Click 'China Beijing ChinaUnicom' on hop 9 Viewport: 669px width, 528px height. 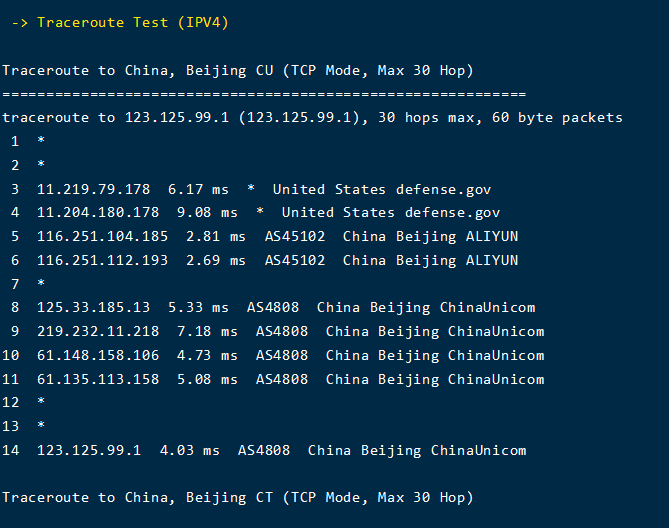[435, 331]
